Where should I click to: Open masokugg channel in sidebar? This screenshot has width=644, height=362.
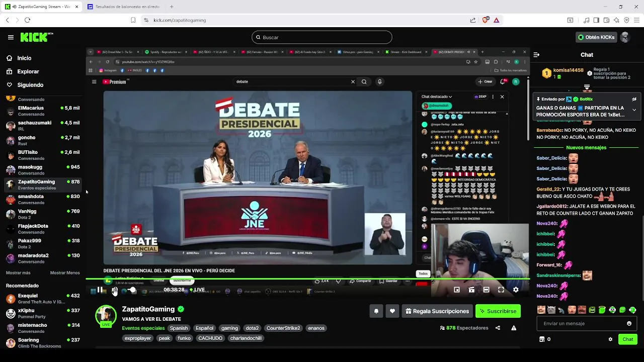tap(43, 170)
